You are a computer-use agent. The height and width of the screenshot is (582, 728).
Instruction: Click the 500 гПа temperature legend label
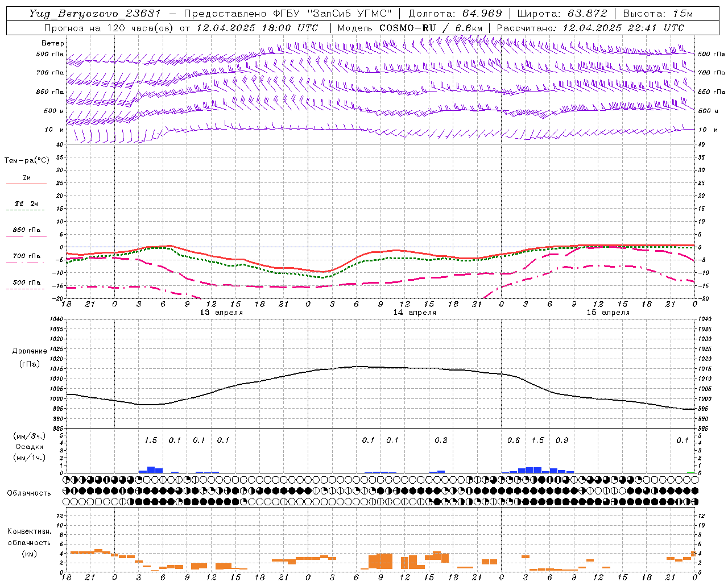[x=26, y=282]
